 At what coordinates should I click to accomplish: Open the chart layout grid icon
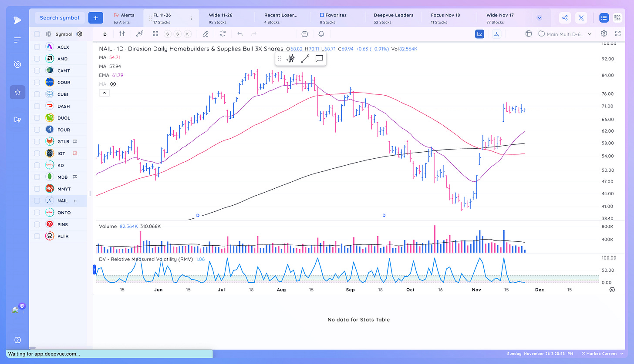tap(528, 33)
